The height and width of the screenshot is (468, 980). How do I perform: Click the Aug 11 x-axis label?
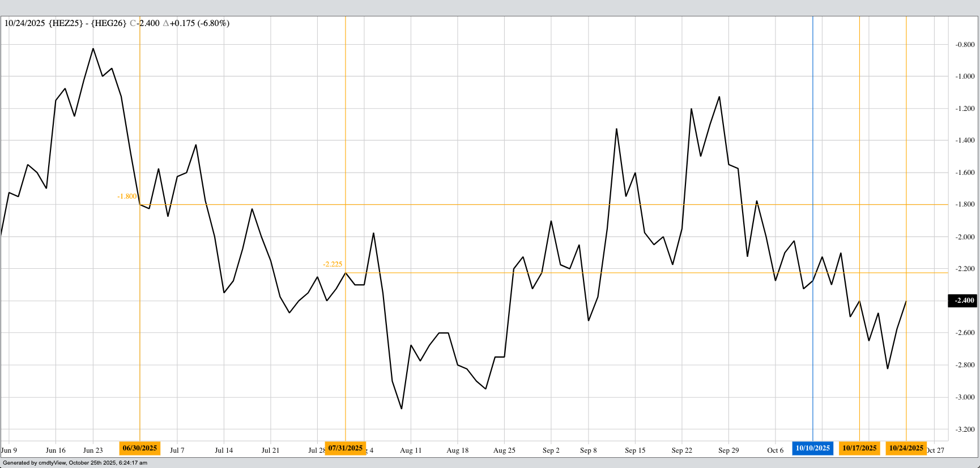(411, 450)
